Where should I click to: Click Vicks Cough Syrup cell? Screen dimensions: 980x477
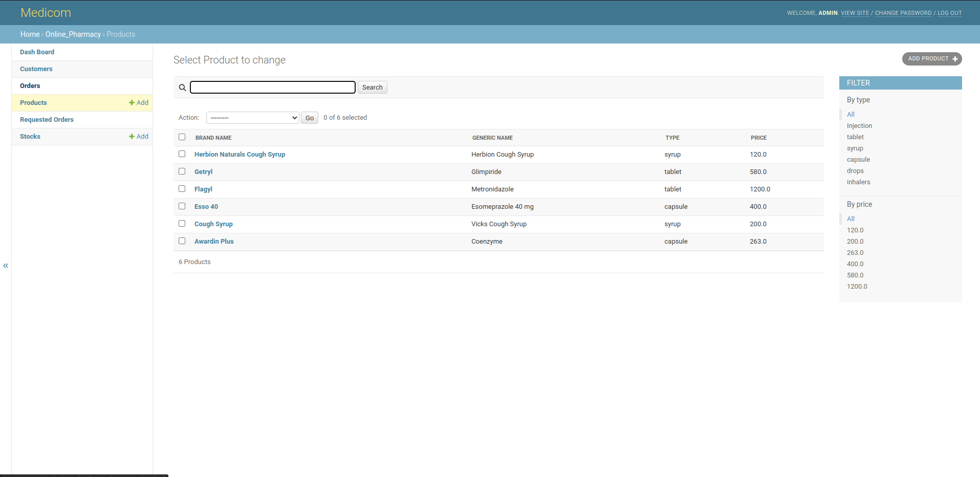(x=499, y=224)
